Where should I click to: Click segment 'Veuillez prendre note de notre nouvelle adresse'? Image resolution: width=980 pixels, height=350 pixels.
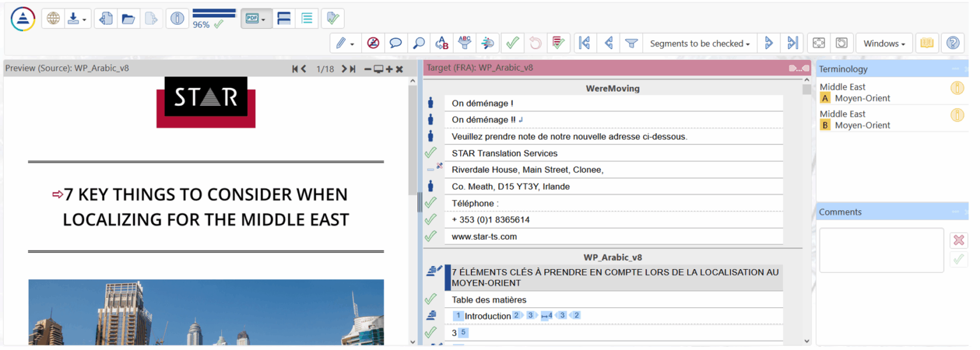coord(613,136)
